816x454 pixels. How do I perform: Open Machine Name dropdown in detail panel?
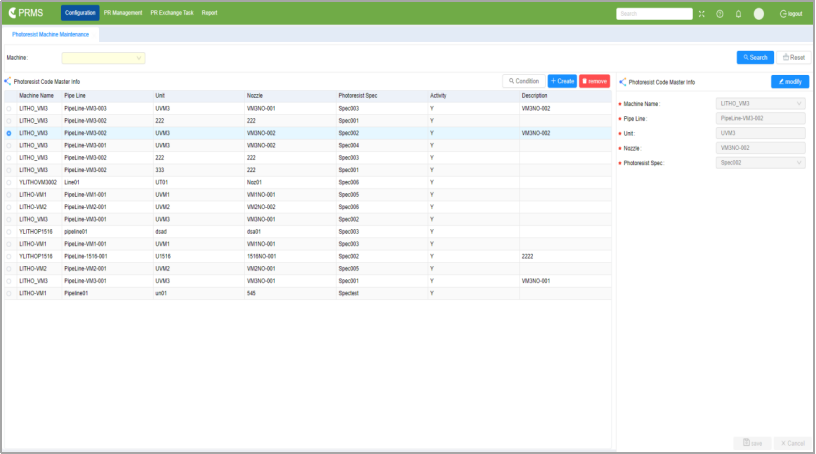760,104
